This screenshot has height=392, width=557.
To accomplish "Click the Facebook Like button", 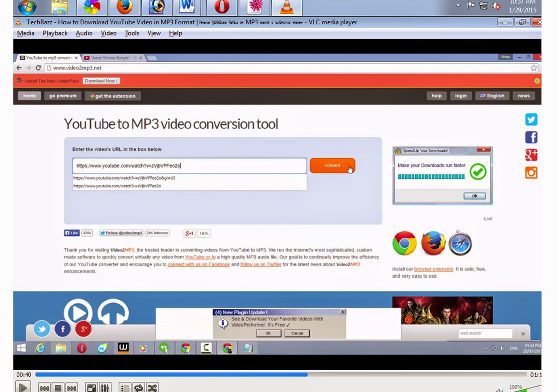I will (x=72, y=233).
